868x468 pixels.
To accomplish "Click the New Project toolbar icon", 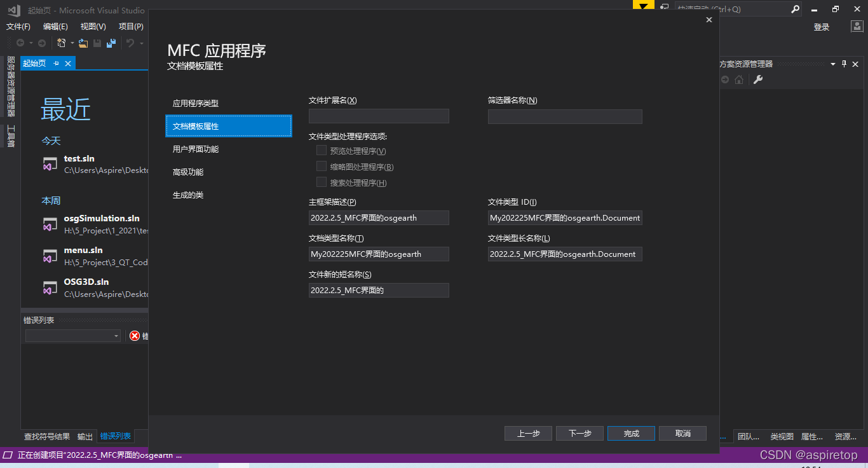I will click(62, 43).
